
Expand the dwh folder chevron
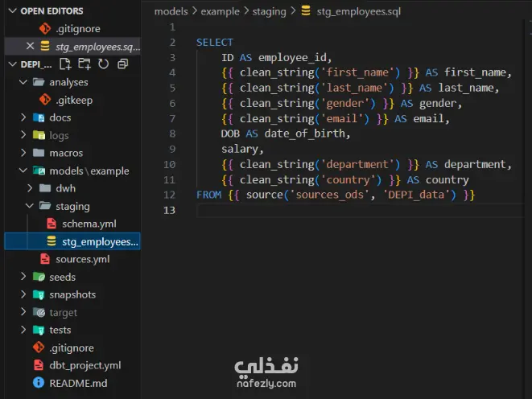coord(30,187)
